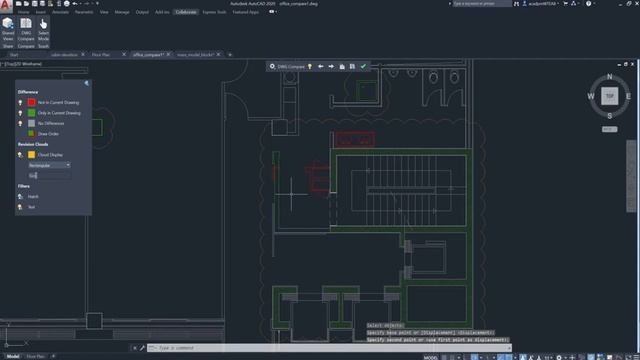Open command line recent commands arrow
This screenshot has height=360, width=640.
pos(152,348)
